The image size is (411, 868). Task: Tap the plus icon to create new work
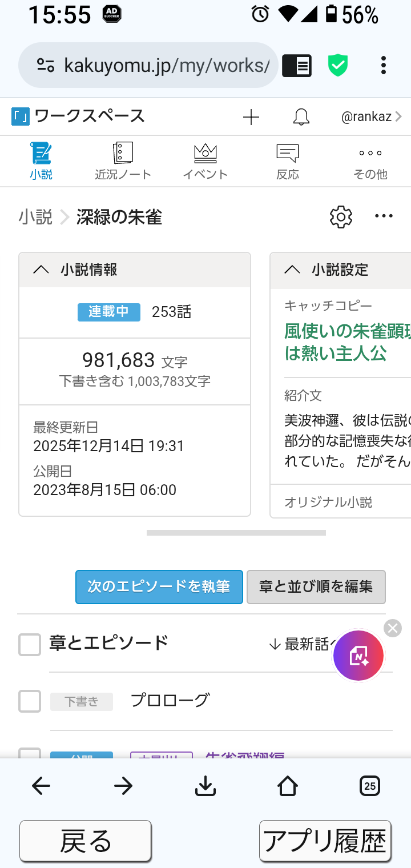click(x=251, y=118)
